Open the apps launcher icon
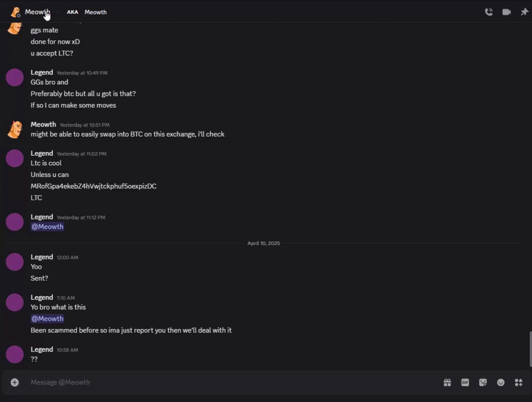This screenshot has height=402, width=532. coord(519,382)
